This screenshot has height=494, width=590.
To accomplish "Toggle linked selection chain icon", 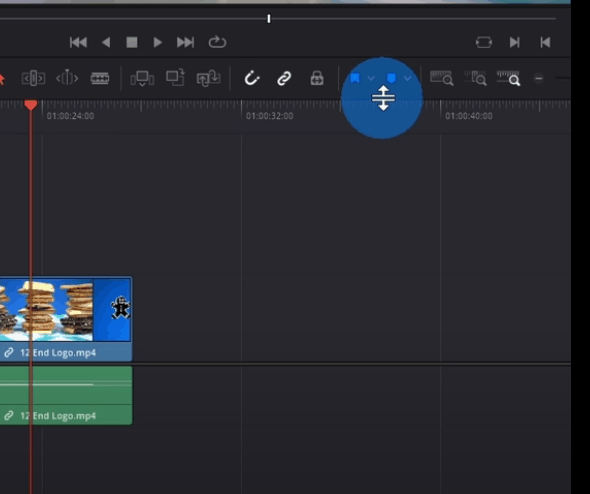I will (x=284, y=79).
